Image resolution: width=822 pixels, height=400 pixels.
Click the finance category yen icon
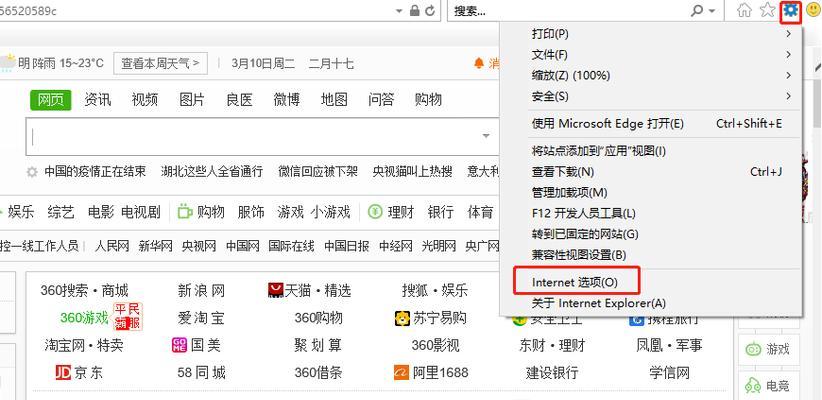(x=375, y=212)
